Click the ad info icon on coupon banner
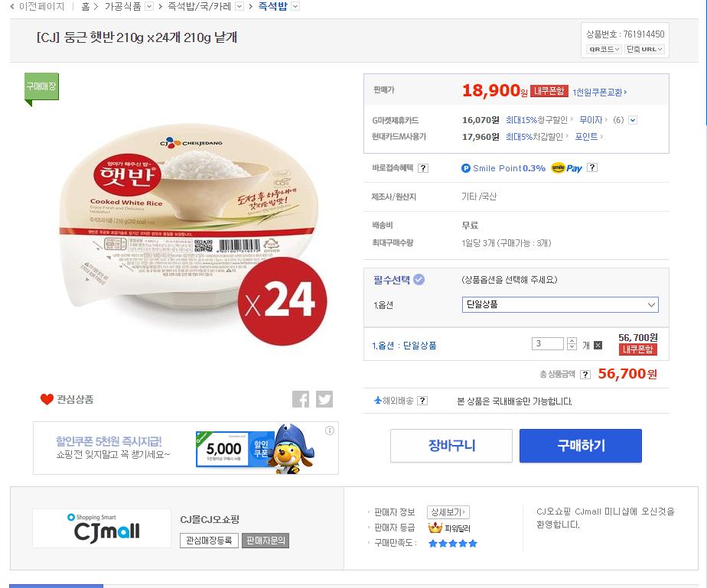707x588 pixels. click(330, 430)
